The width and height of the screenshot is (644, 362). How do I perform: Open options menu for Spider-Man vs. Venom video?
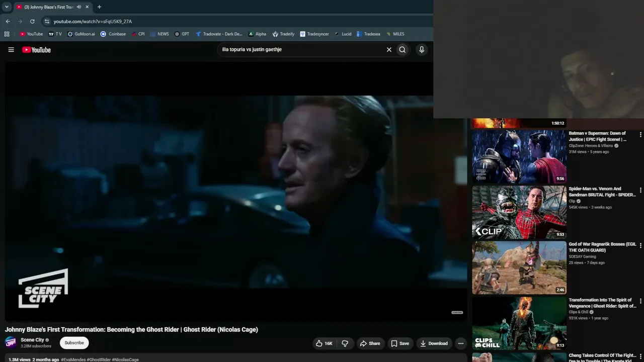[640, 190]
